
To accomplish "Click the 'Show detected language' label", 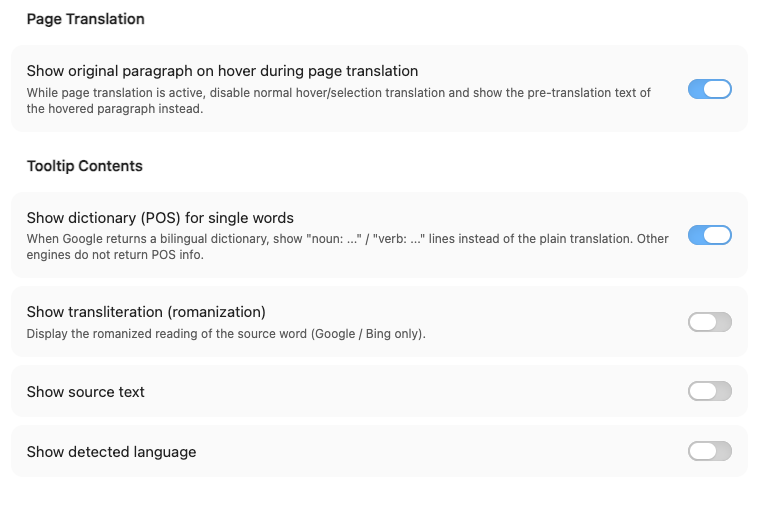I will pos(111,452).
